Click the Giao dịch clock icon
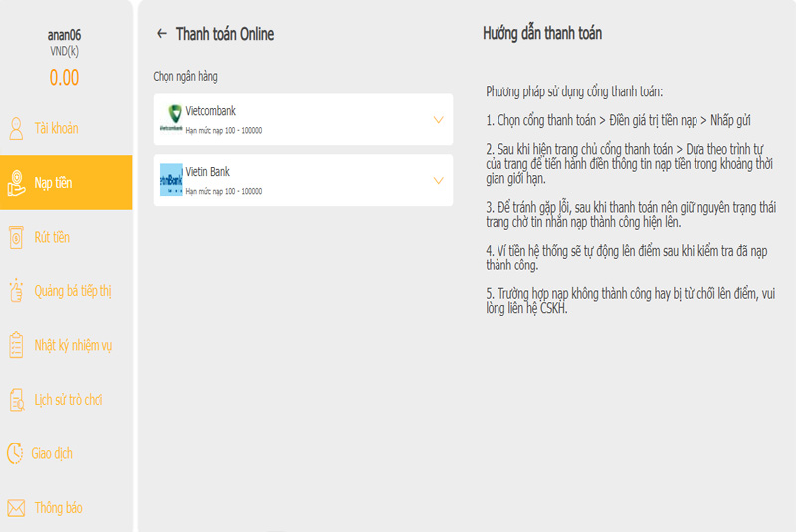 pyautogui.click(x=15, y=453)
